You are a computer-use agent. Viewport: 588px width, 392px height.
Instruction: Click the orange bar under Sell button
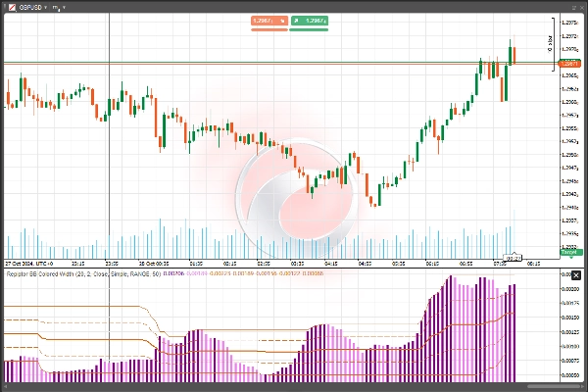pyautogui.click(x=269, y=29)
